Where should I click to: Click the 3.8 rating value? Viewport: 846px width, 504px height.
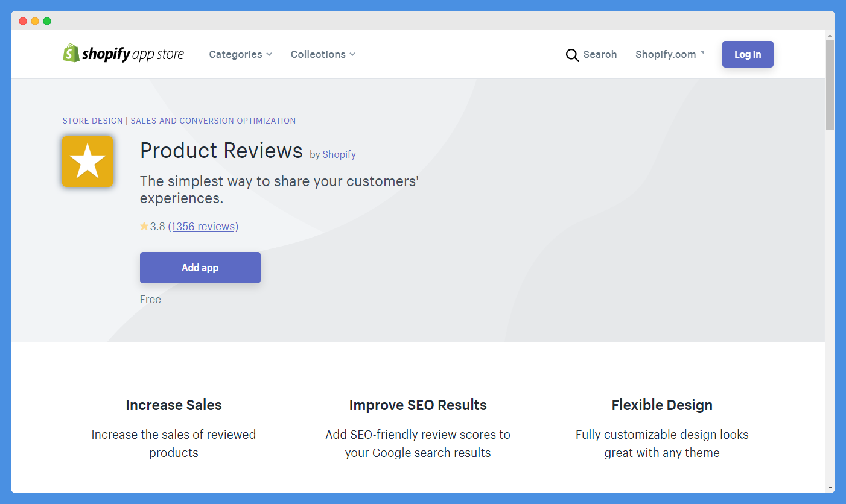coord(157,227)
